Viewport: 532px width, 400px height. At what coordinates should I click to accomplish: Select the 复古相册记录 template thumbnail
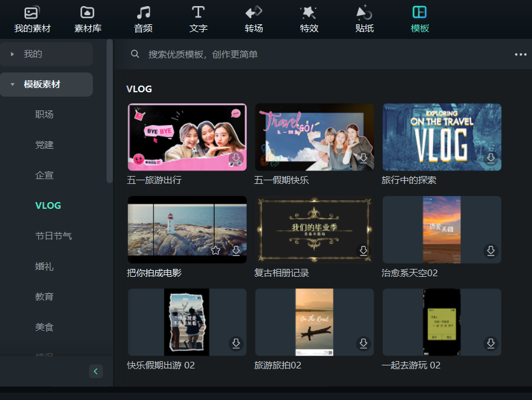tap(314, 229)
